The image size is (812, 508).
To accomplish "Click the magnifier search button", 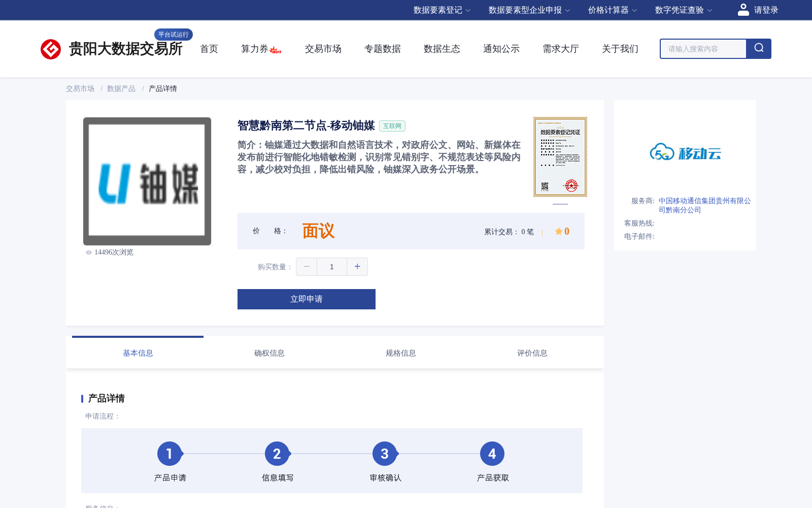I will pos(759,49).
